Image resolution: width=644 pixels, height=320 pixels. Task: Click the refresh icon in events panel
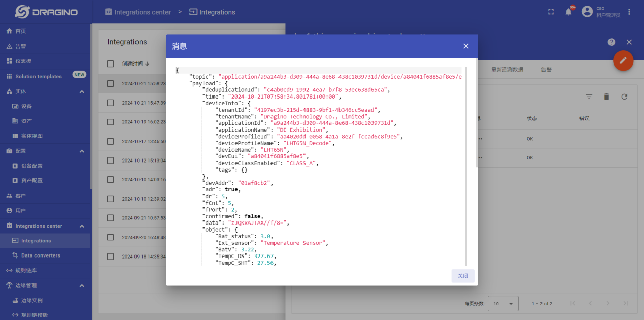tap(624, 97)
